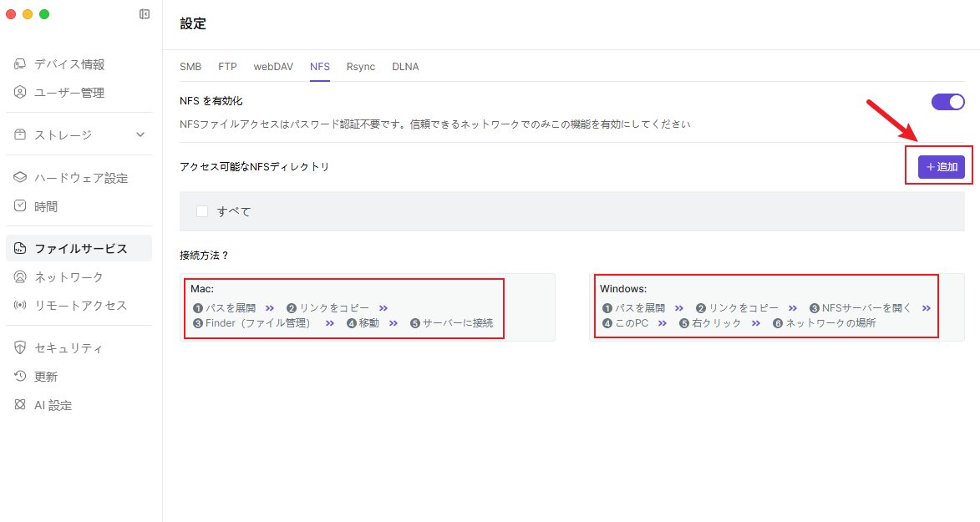Open the Time (時間) clock icon
The width and height of the screenshot is (980, 522).
(21, 206)
